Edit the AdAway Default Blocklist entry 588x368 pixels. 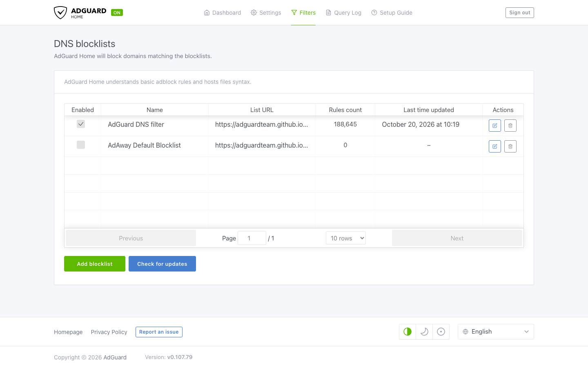495,146
